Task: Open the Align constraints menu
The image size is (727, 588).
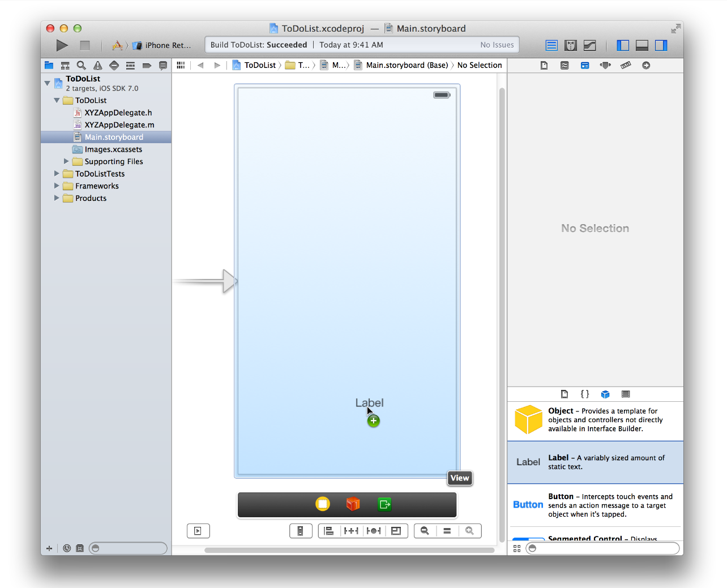Action: tap(329, 531)
